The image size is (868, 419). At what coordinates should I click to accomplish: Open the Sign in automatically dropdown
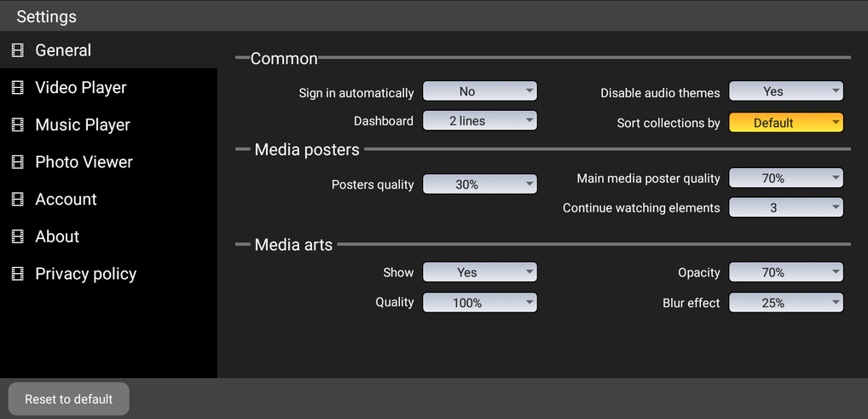[x=480, y=91]
